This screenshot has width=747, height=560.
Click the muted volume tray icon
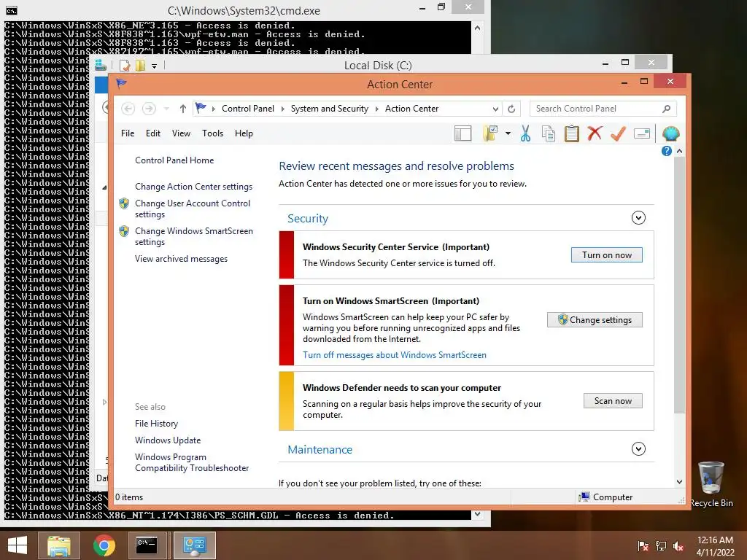click(x=678, y=545)
